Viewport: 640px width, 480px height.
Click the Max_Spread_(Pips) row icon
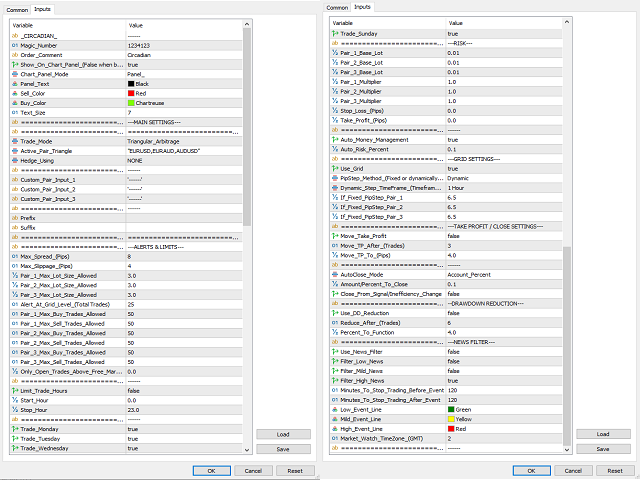[x=14, y=257]
